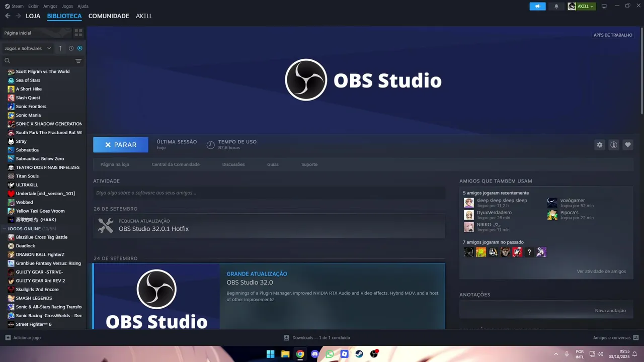Open the Suporte tab

309,164
